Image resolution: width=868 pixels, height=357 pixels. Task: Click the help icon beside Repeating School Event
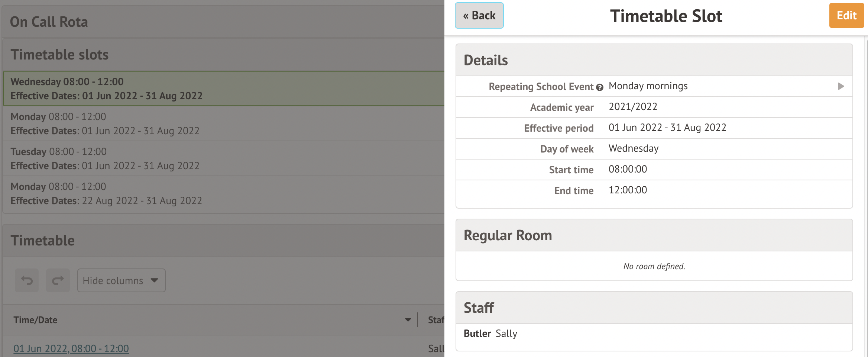click(599, 87)
